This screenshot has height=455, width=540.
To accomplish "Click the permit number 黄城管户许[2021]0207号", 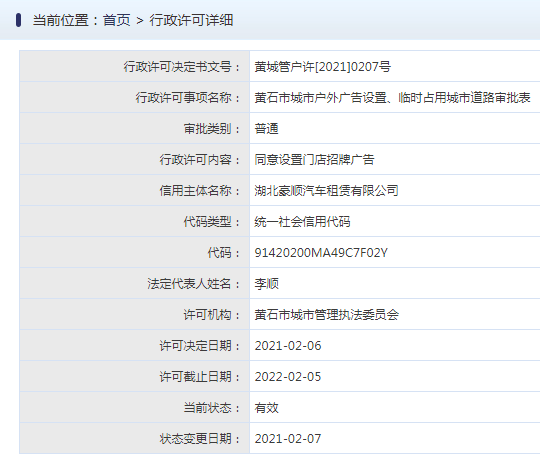I will coord(322,66).
